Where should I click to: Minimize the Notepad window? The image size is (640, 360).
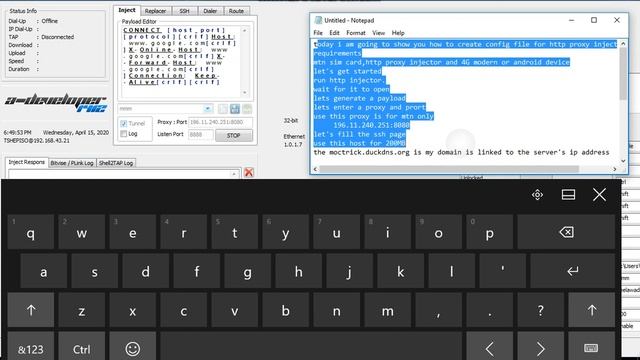click(571, 20)
